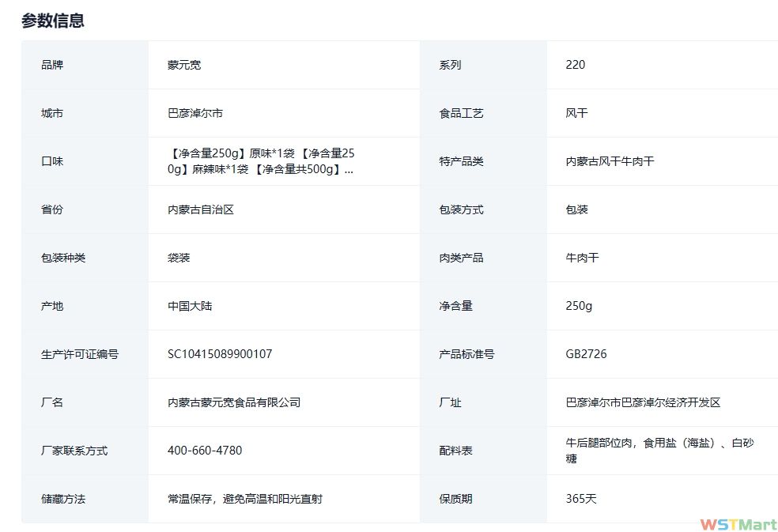Click the license number SC10415089900107
The image size is (778, 532).
click(x=220, y=354)
